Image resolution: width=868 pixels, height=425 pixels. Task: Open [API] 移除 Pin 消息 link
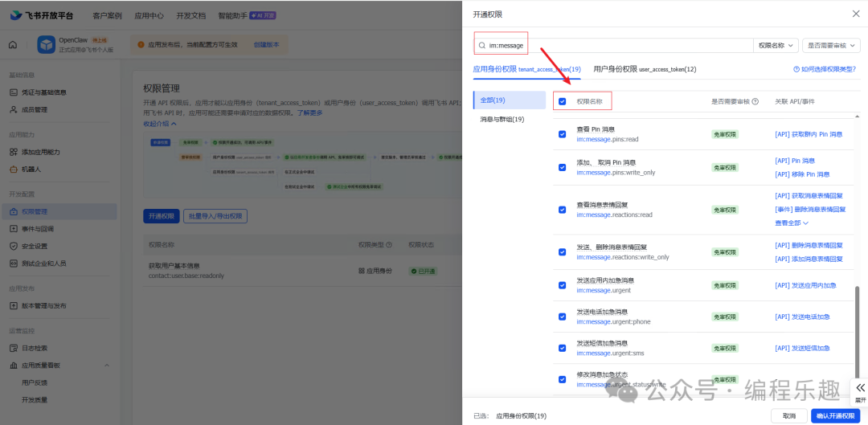802,174
